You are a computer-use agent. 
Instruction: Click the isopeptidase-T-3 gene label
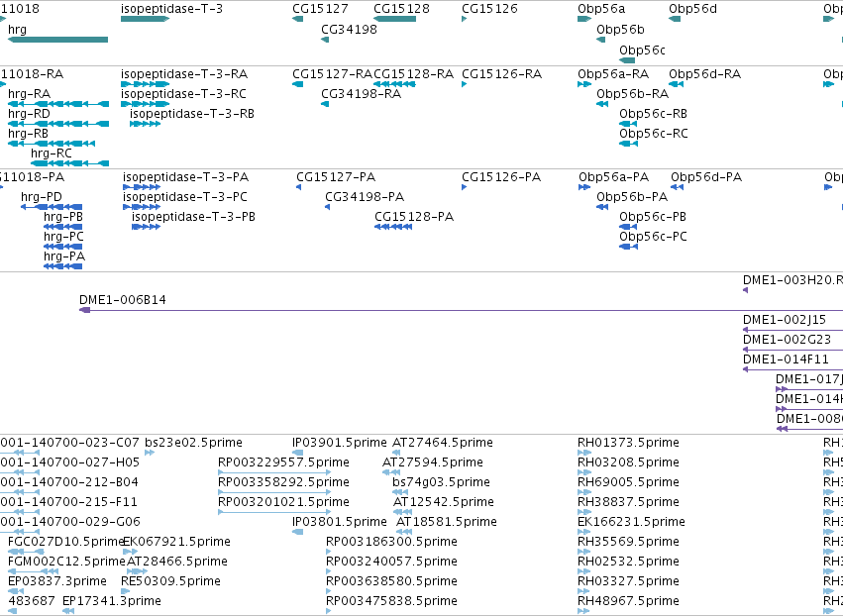coord(171,9)
